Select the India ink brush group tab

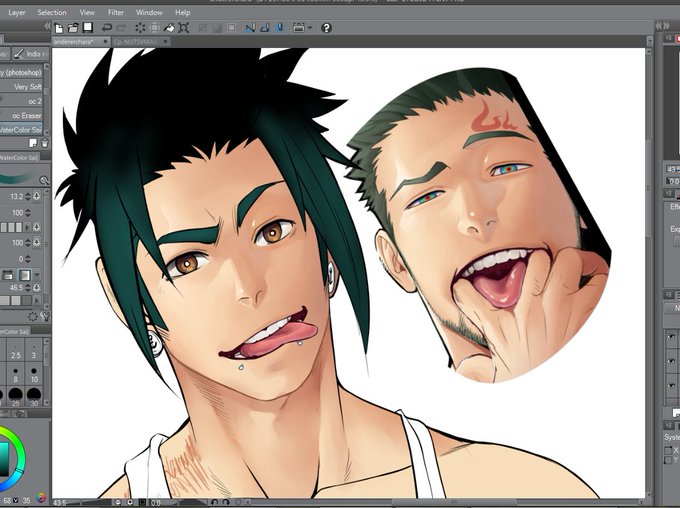point(30,54)
